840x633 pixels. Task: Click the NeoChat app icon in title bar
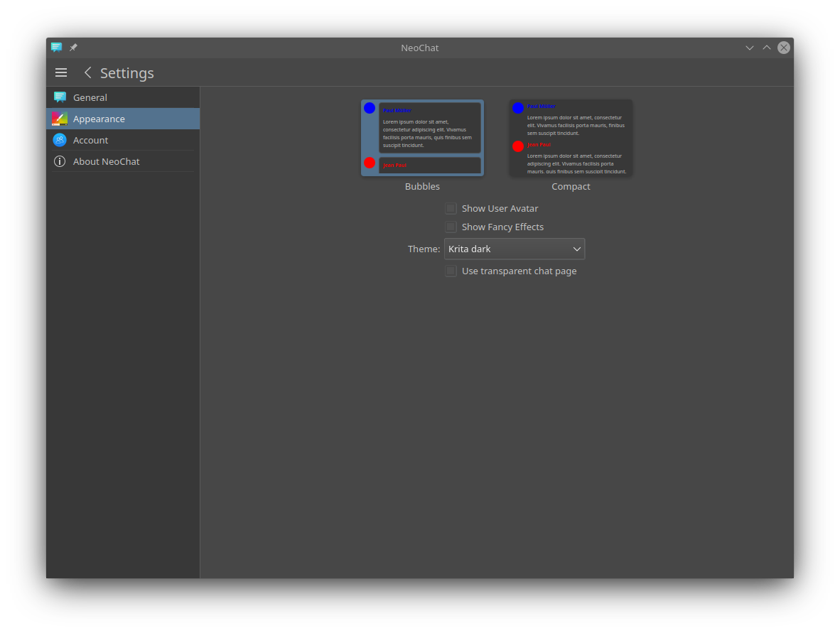point(57,48)
